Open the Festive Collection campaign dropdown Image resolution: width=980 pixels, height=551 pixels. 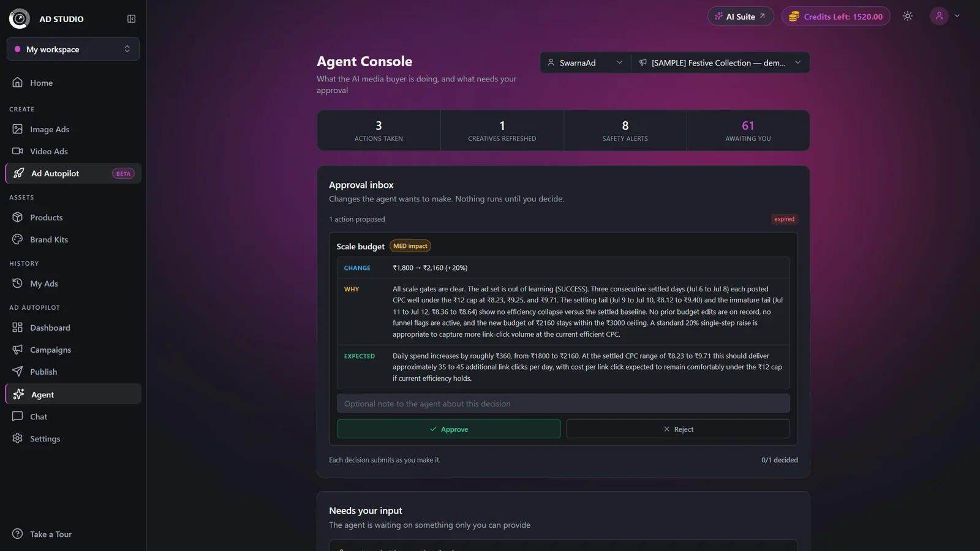[x=720, y=62]
